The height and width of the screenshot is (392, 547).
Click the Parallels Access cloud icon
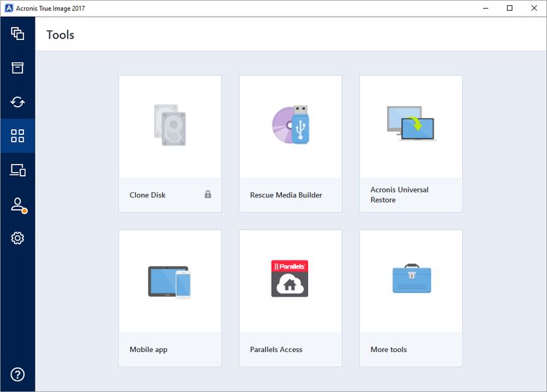click(290, 278)
